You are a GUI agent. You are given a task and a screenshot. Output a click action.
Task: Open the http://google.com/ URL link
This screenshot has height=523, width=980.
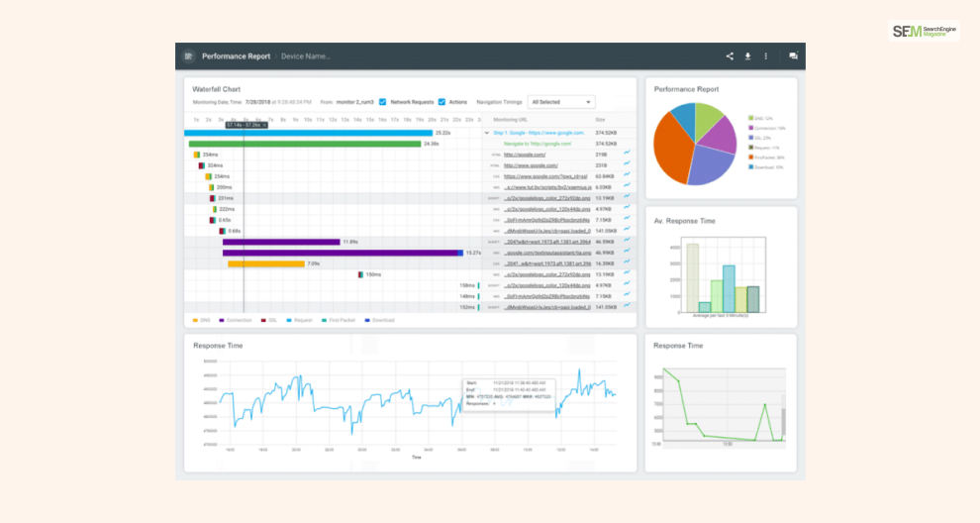(x=525, y=155)
